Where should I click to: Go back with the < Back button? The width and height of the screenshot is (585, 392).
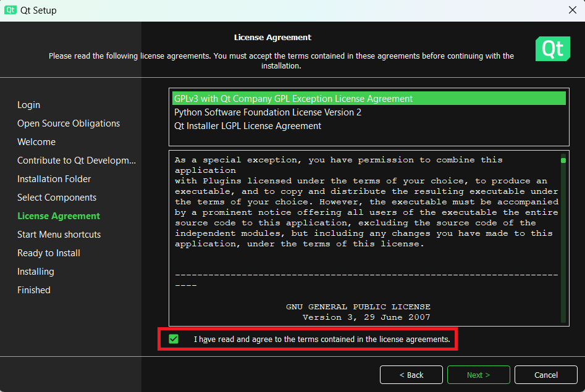pos(411,375)
